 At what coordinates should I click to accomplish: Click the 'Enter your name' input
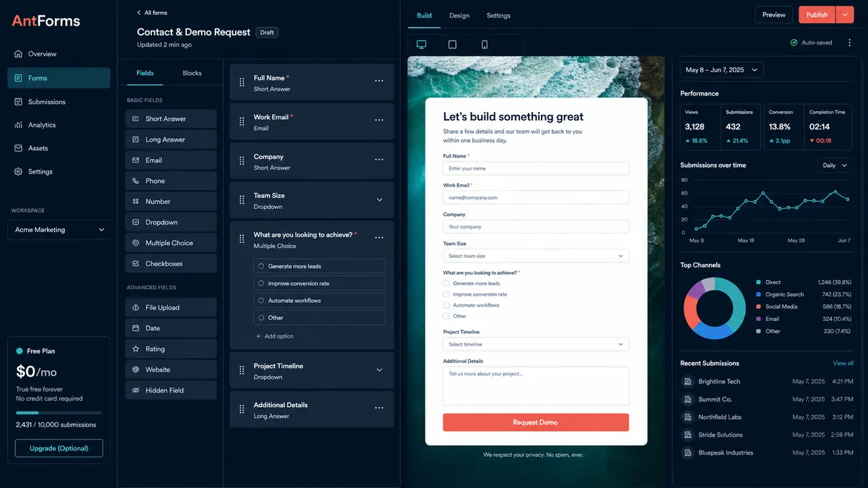(x=536, y=168)
